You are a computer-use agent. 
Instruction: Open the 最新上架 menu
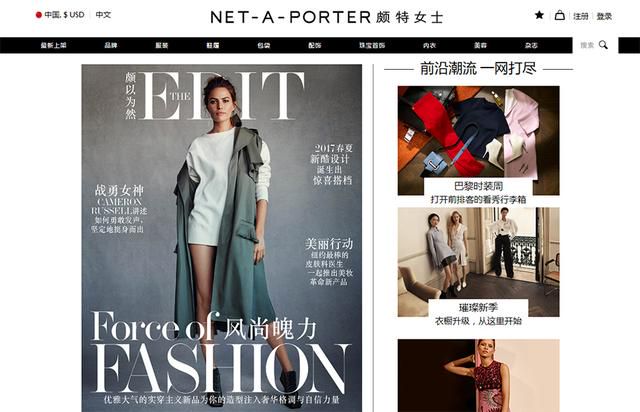[53, 45]
